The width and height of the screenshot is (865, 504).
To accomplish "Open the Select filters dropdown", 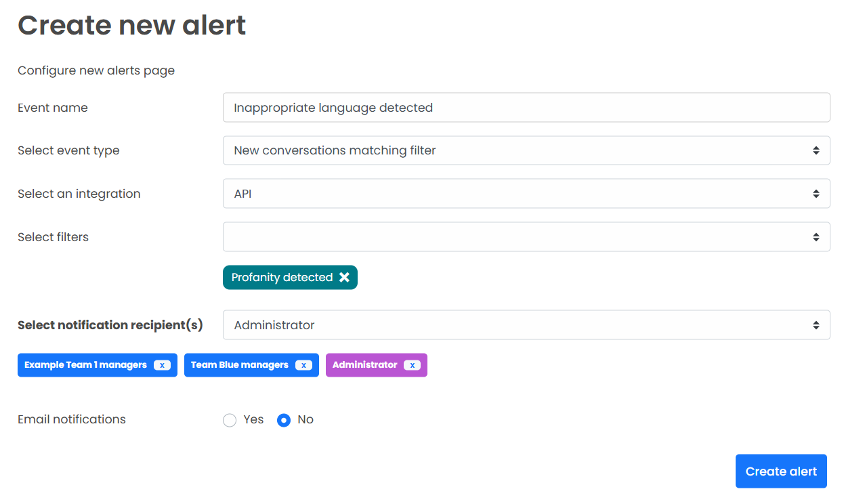I will point(526,237).
